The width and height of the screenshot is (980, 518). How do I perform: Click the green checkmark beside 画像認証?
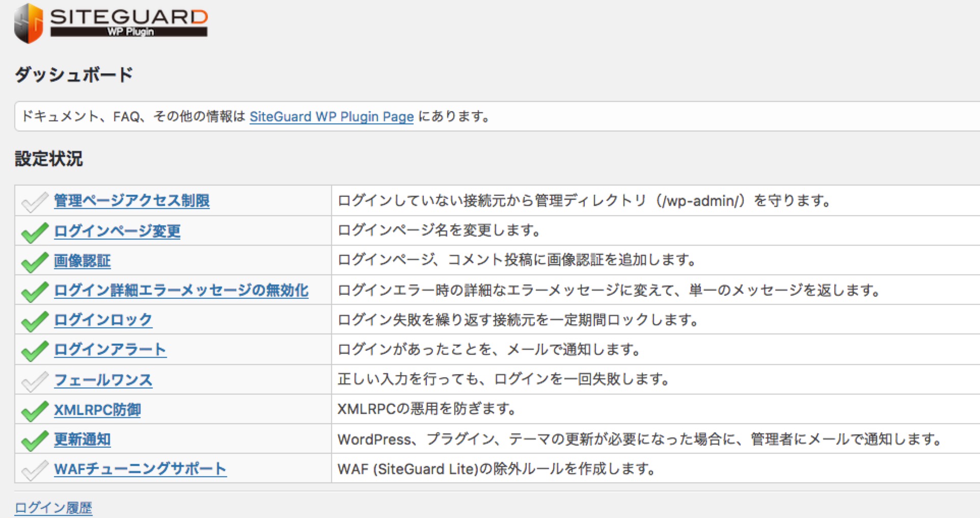click(35, 262)
